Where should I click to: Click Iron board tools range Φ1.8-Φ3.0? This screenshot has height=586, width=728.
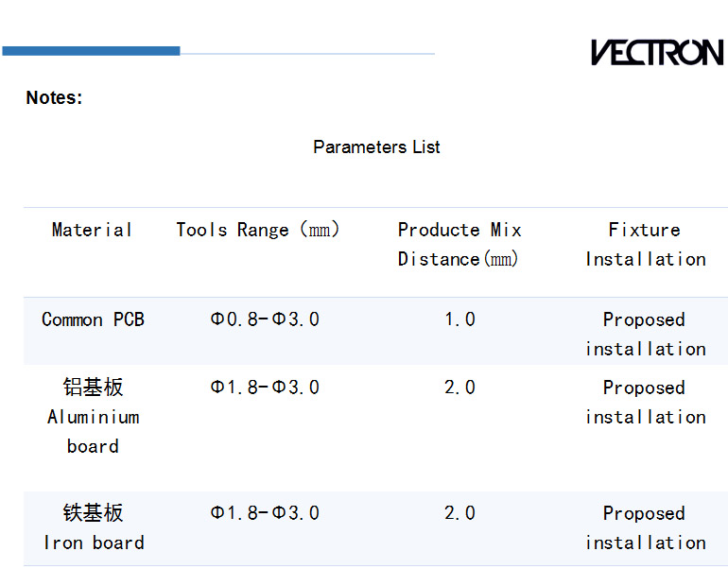265,513
